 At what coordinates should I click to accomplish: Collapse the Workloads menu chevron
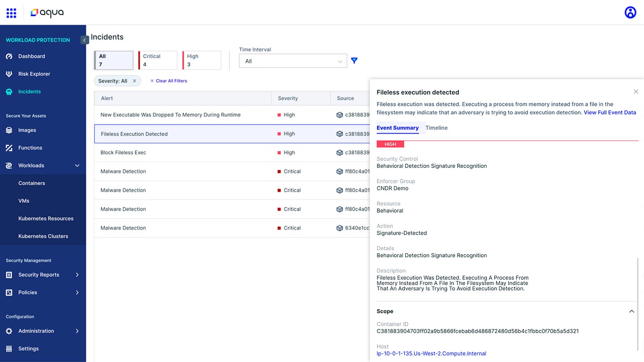point(77,165)
